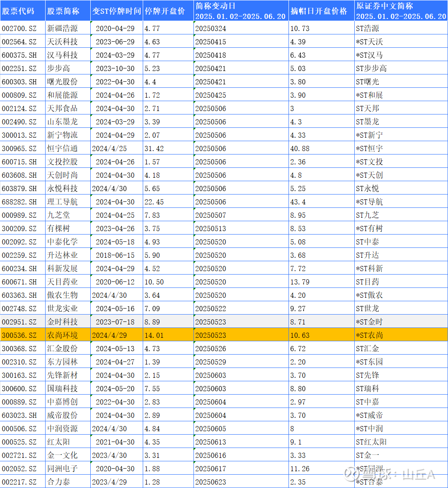Click the 中润资源 cell
This screenshot has height=488, width=448.
(x=68, y=429)
